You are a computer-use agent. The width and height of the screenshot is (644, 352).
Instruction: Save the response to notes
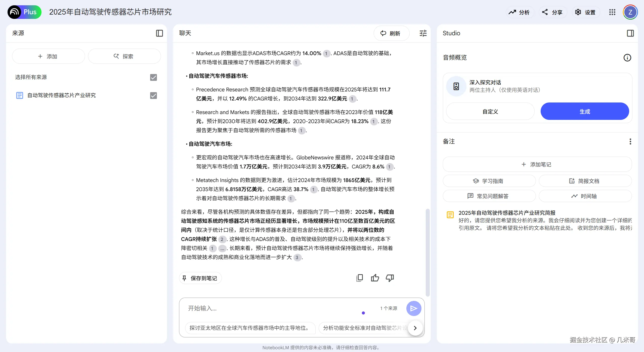(x=200, y=278)
